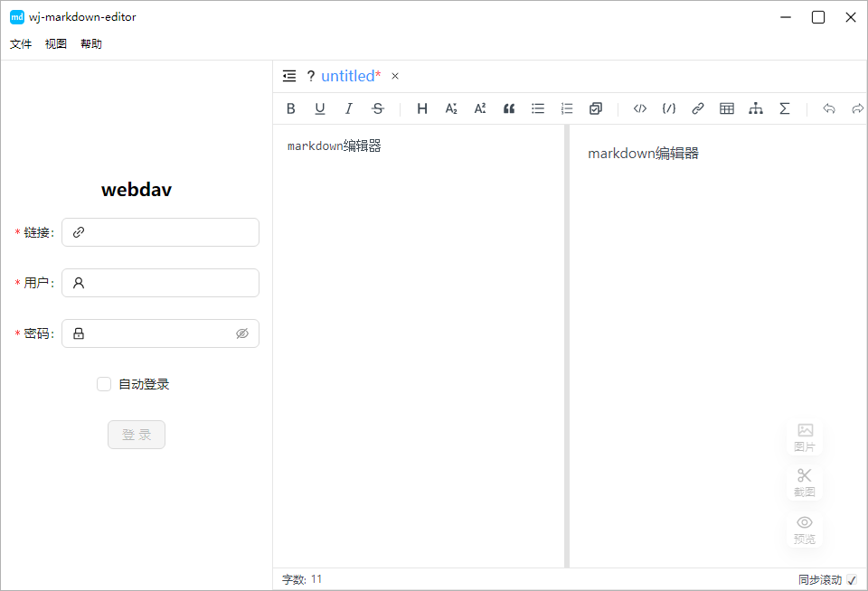The width and height of the screenshot is (868, 591).
Task: Undo the last edit
Action: (x=828, y=108)
